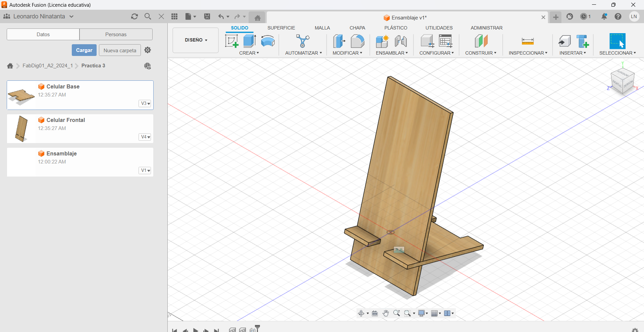Click the Create Form icon

268,41
